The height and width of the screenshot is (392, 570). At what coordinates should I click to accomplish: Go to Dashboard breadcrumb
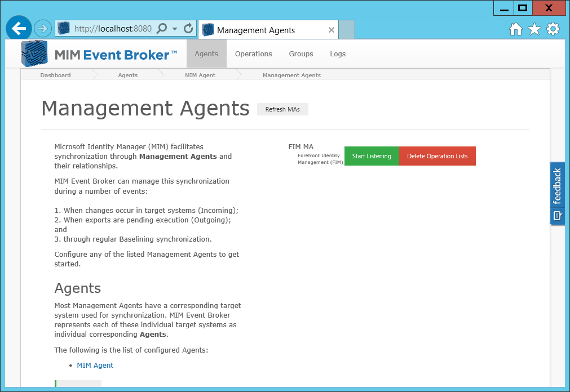point(56,75)
